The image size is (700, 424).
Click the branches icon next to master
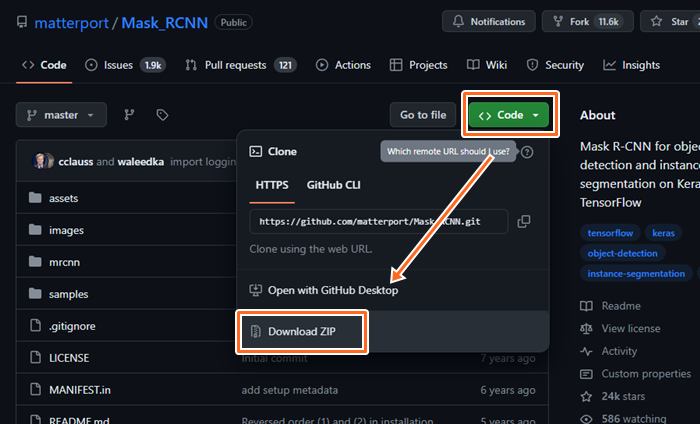(x=129, y=115)
